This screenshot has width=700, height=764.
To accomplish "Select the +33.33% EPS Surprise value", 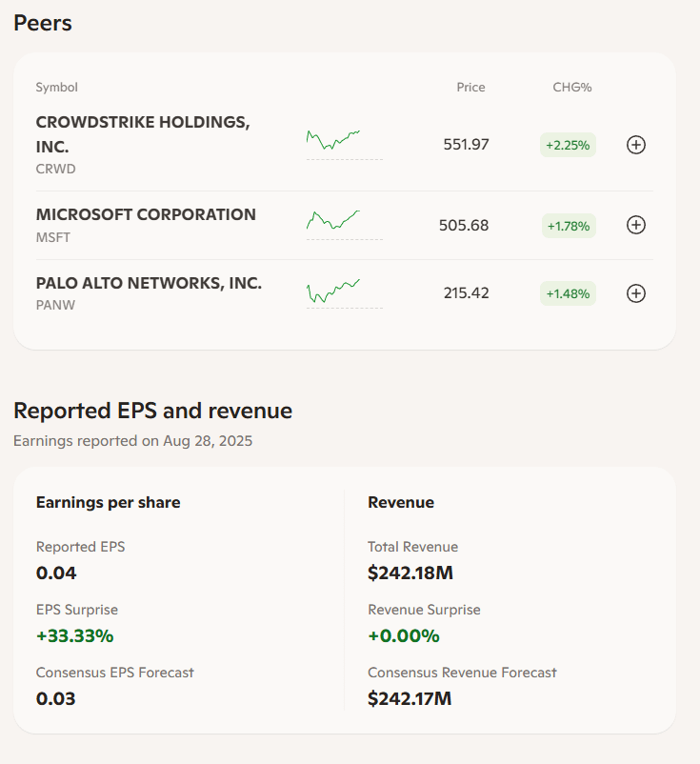I will click(74, 635).
